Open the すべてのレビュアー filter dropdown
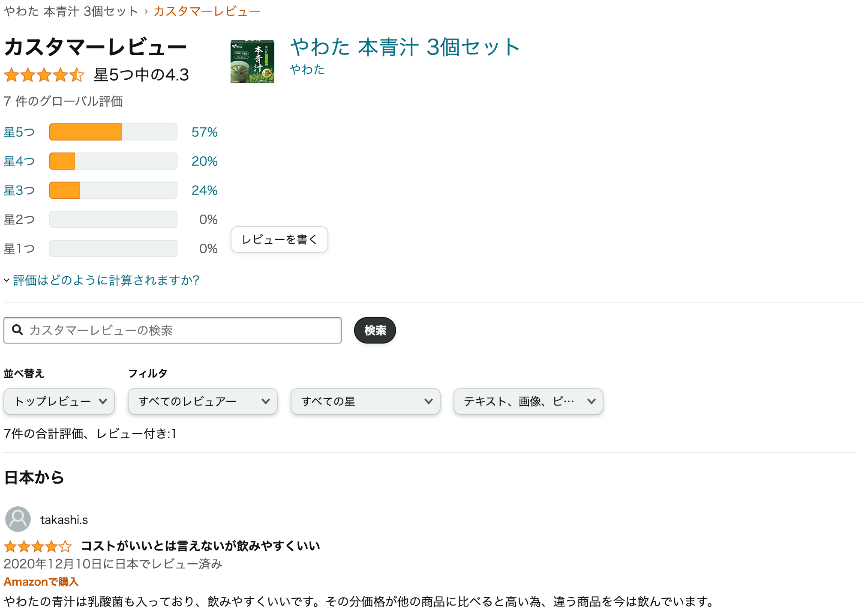The height and width of the screenshot is (616, 865). click(x=203, y=401)
